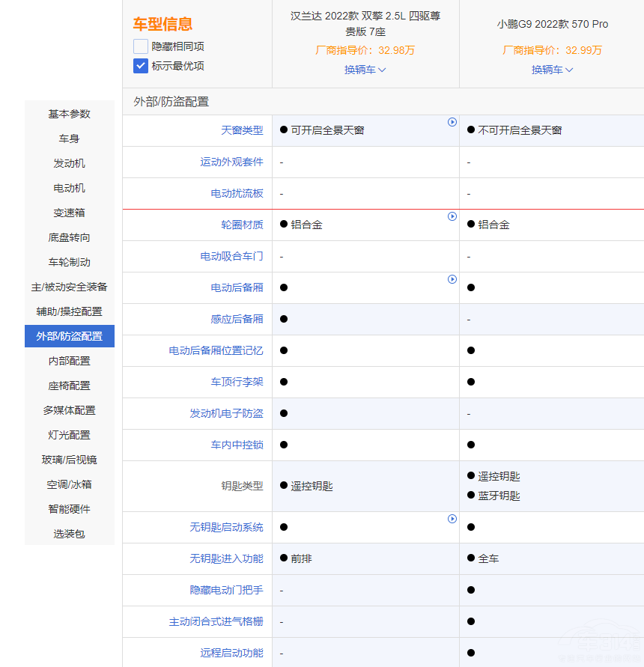Click the play icon in the 无钥匙启动系统 row
This screenshot has width=644, height=667.
click(x=452, y=519)
